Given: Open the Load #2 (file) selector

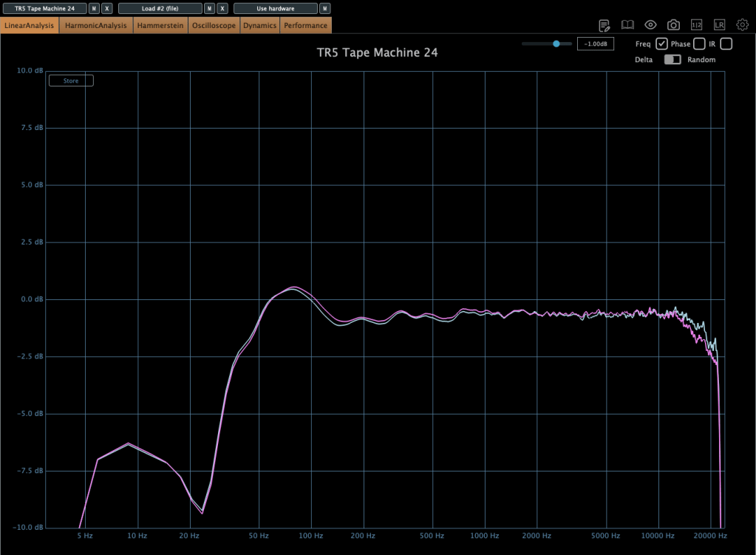Looking at the screenshot, I should pyautogui.click(x=160, y=9).
